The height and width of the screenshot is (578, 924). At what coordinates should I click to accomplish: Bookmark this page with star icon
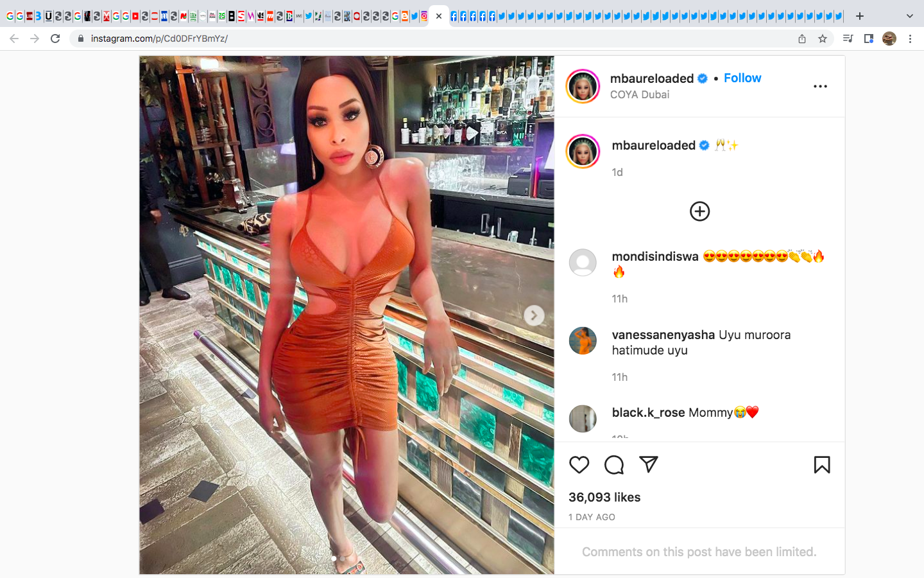[823, 39]
